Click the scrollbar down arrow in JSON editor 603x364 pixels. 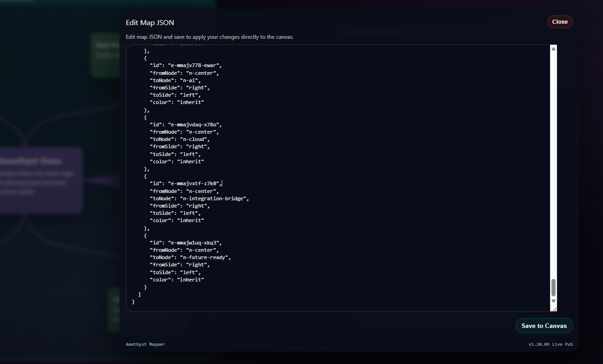(553, 301)
